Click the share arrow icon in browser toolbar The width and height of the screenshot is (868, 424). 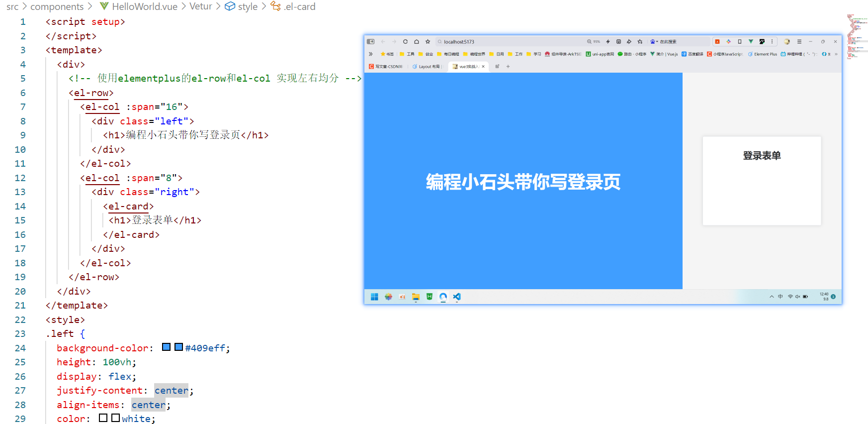pyautogui.click(x=629, y=42)
